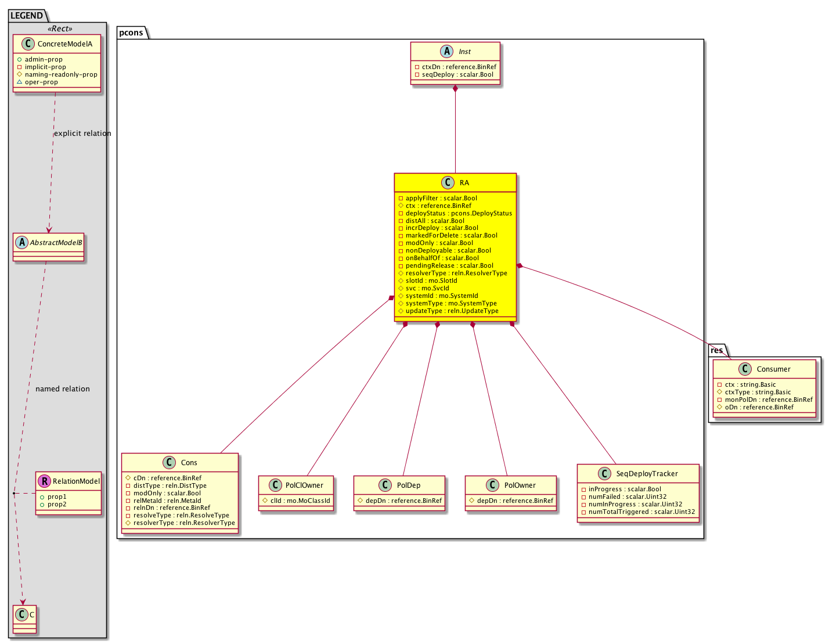Click the abstract A icon beside Inst
The width and height of the screenshot is (833, 644).
point(446,52)
